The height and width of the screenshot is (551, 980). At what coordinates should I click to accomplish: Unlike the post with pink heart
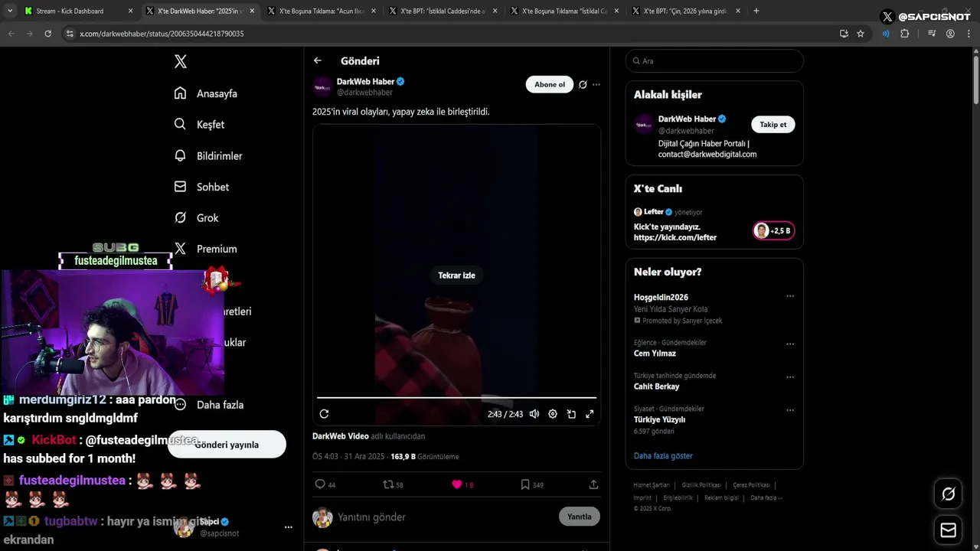click(462, 484)
